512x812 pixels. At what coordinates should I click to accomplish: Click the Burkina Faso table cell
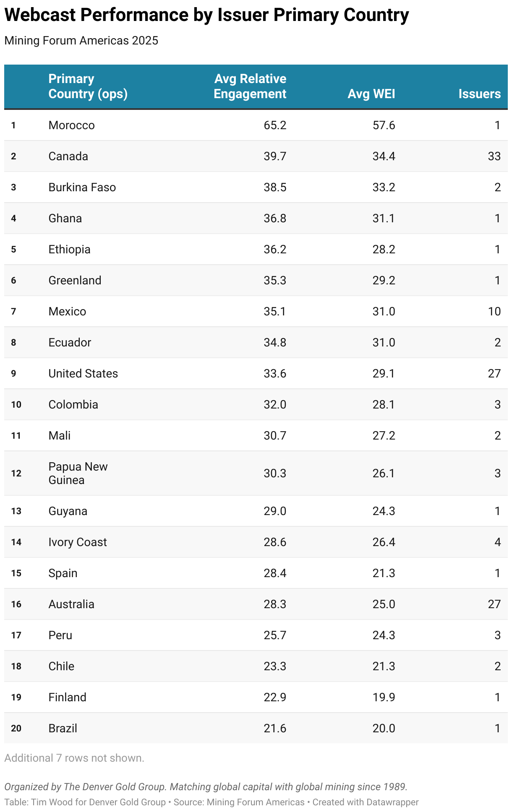pos(82,187)
